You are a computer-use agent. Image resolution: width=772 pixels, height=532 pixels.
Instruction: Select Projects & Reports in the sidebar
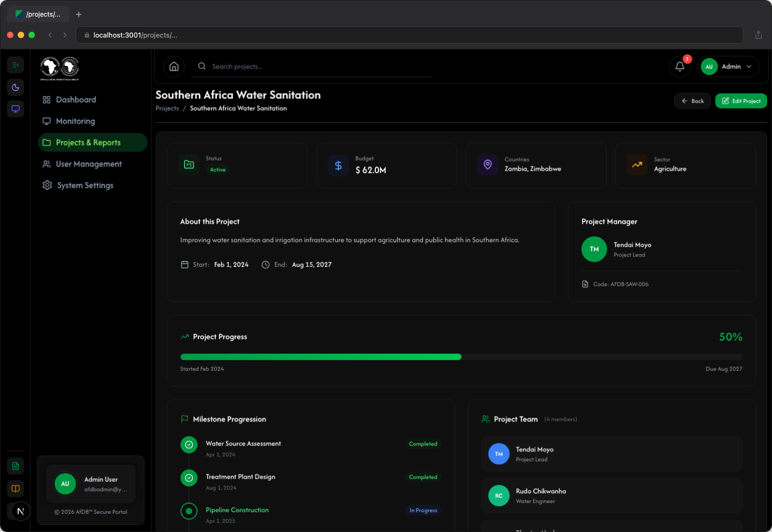coord(93,142)
